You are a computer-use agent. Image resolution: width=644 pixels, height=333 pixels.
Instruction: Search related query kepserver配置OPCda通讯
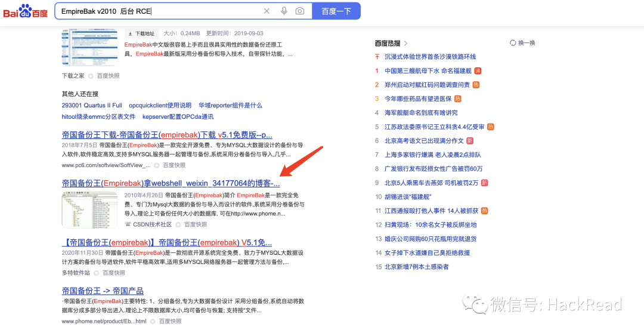(178, 117)
